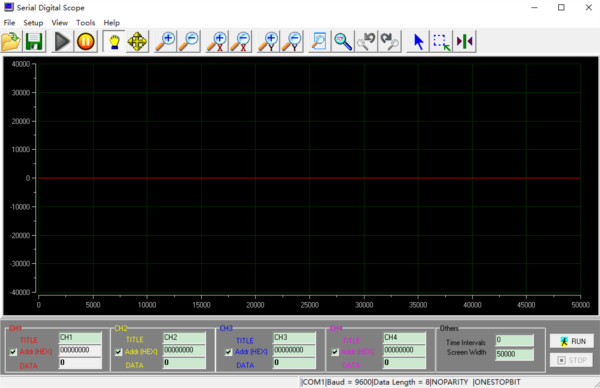
Task: Select the dotted rectangle selection tool
Action: 441,41
